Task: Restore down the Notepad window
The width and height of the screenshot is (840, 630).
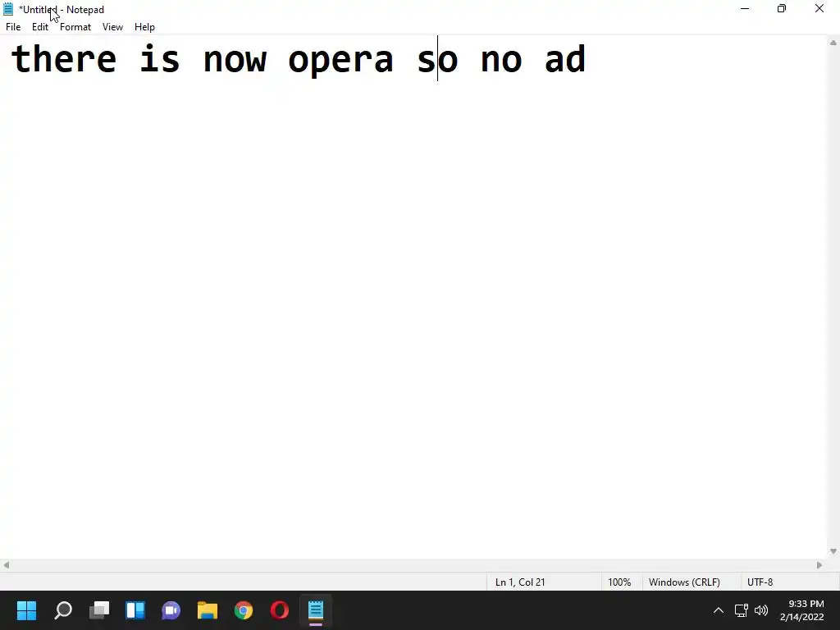Action: pos(782,8)
